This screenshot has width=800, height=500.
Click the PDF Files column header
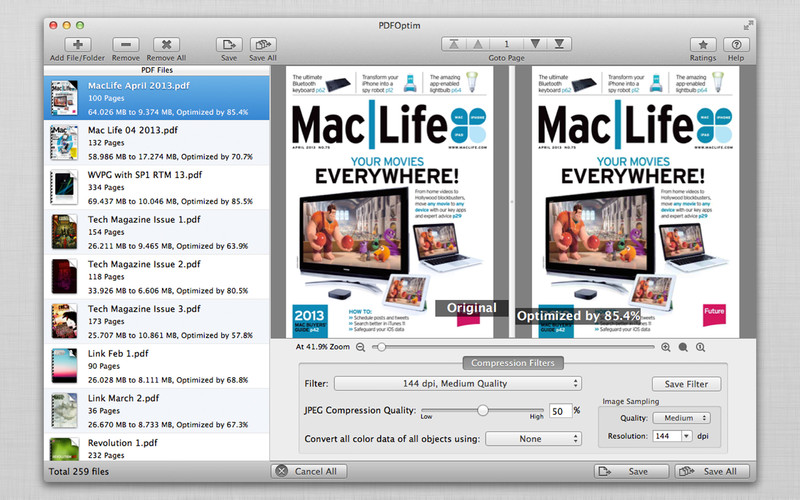157,70
